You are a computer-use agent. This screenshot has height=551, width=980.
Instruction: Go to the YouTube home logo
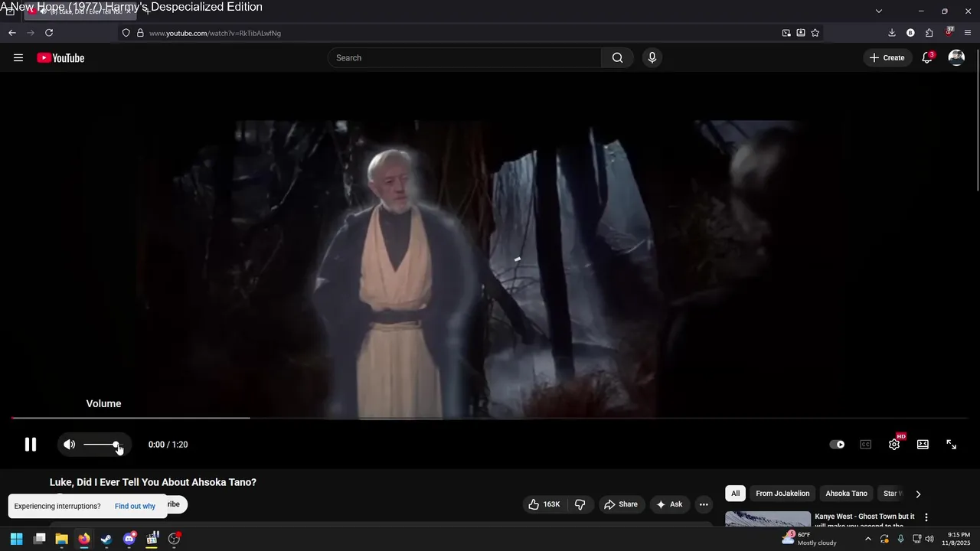click(60, 58)
